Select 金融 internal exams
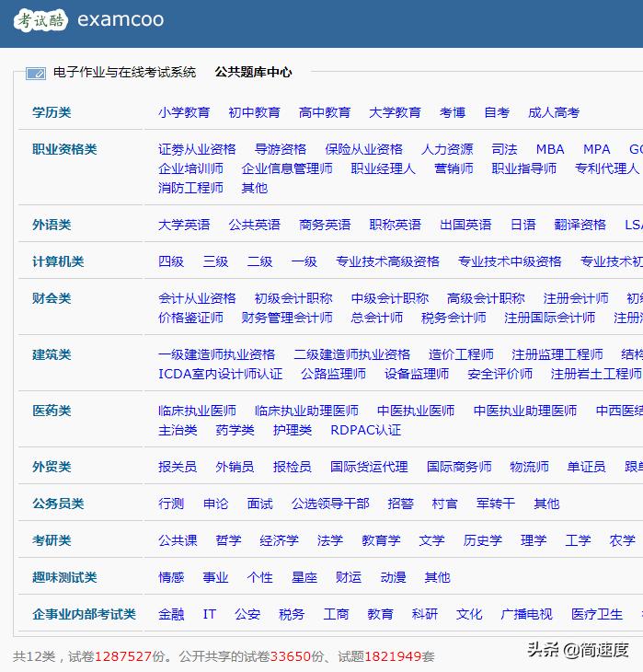This screenshot has width=643, height=672. [171, 615]
